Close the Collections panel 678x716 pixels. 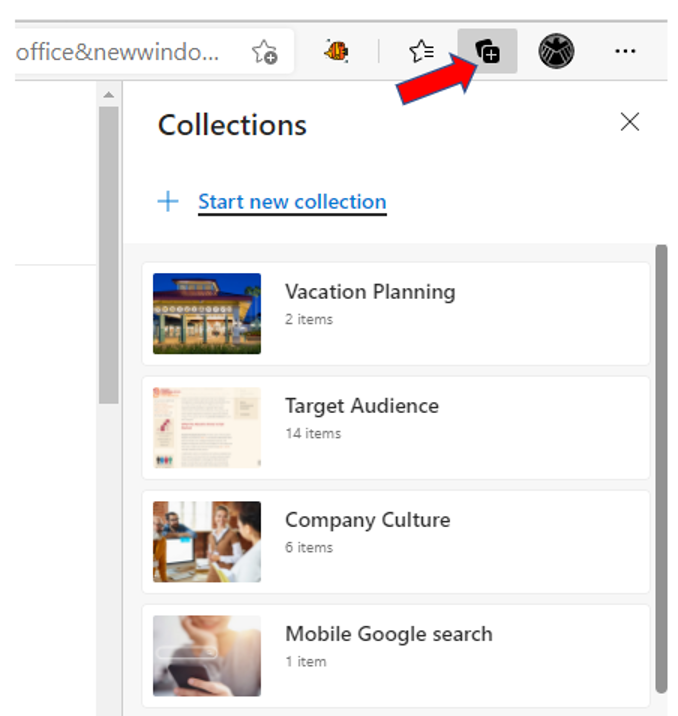point(629,122)
